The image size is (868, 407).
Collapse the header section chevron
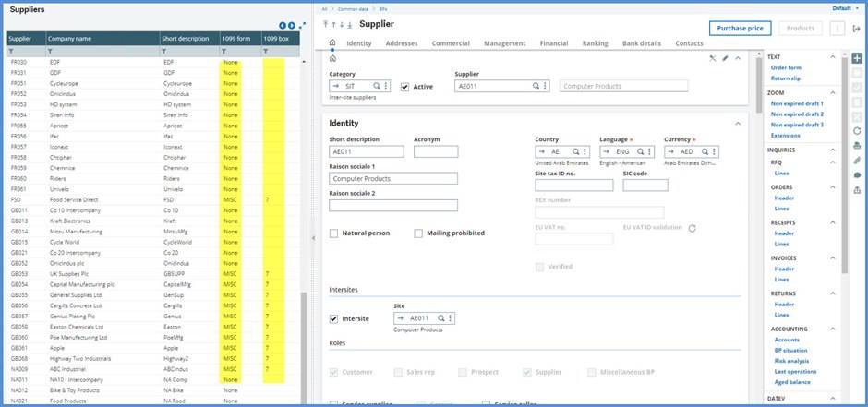[738, 58]
